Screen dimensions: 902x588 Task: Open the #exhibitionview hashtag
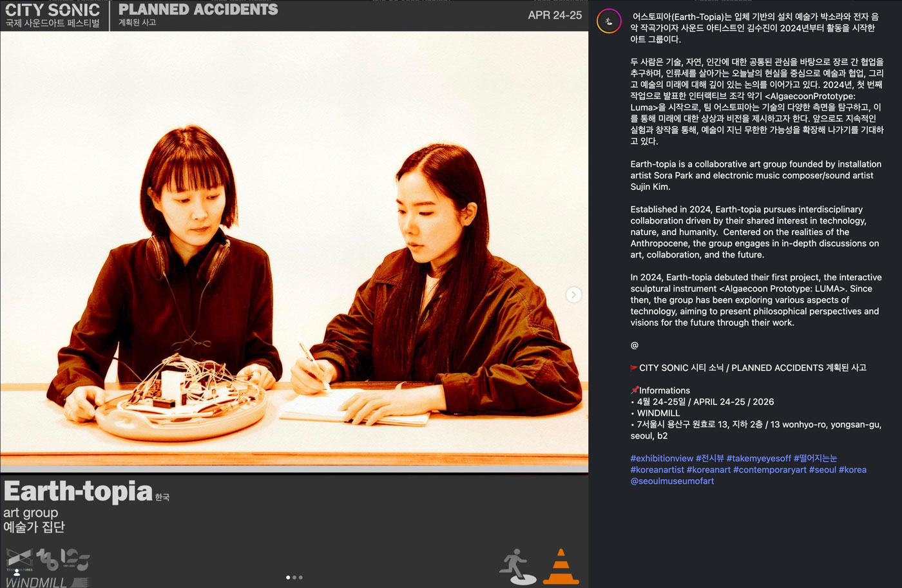pyautogui.click(x=662, y=459)
